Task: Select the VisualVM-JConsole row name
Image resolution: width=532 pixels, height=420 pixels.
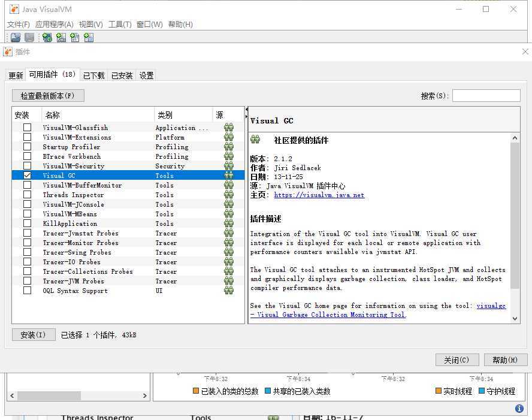Action: point(73,204)
